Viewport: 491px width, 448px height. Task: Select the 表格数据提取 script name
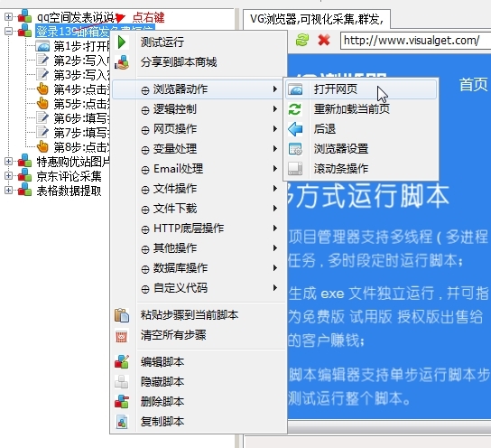pyautogui.click(x=69, y=191)
